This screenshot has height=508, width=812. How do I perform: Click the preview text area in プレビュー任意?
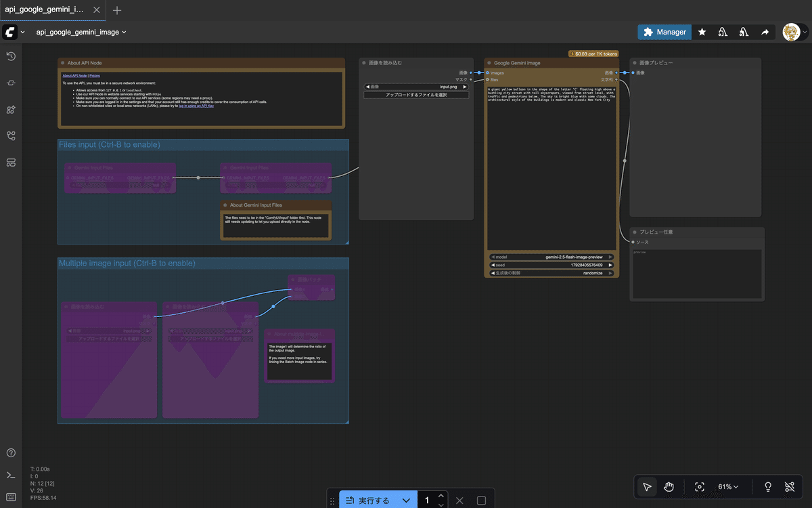pos(697,272)
